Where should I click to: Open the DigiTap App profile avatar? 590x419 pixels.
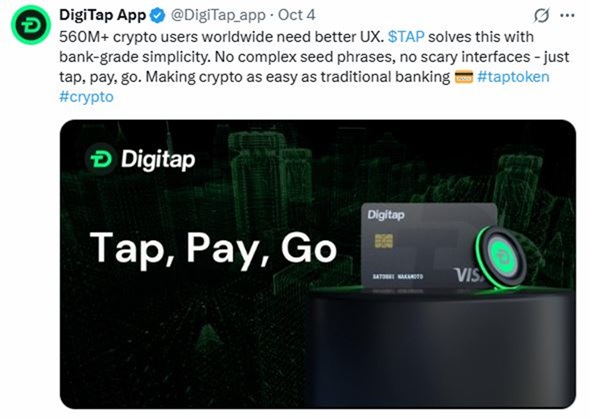30,25
